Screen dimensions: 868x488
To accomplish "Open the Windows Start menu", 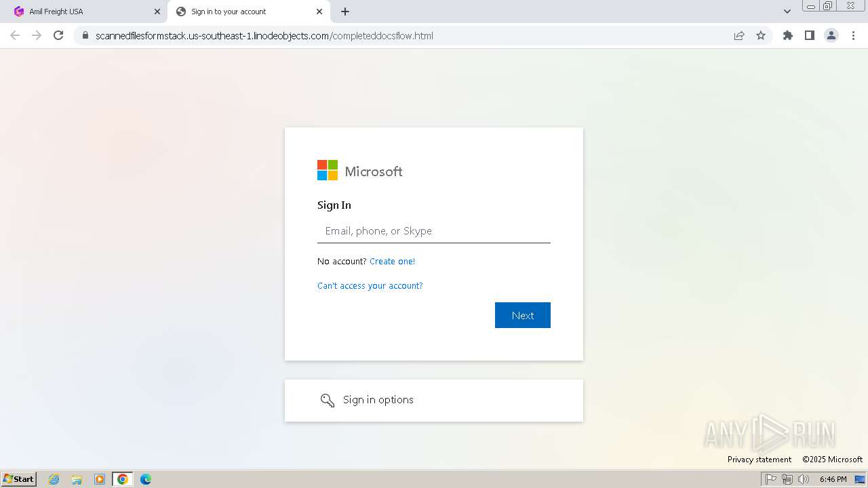I will click(19, 479).
